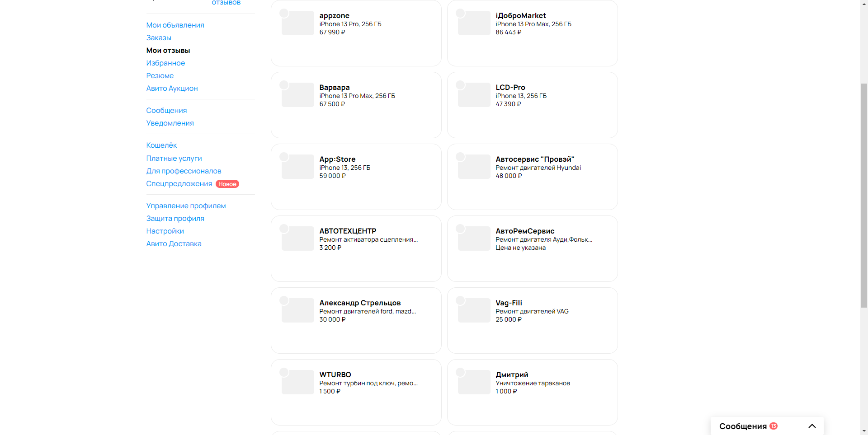Open Vag-Fili seller title
Viewport: 868px width, 435px height.
pyautogui.click(x=509, y=303)
